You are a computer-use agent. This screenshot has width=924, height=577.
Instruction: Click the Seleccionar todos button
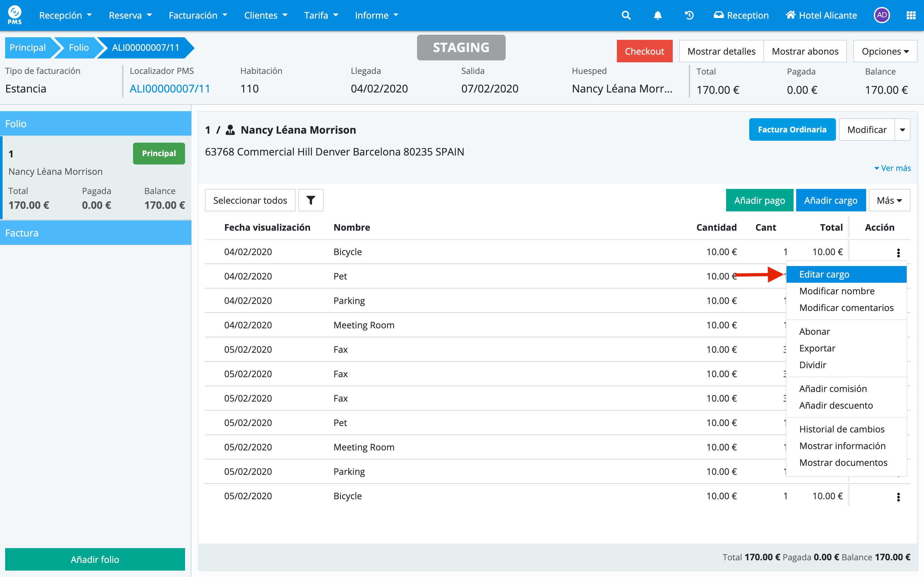pos(250,200)
